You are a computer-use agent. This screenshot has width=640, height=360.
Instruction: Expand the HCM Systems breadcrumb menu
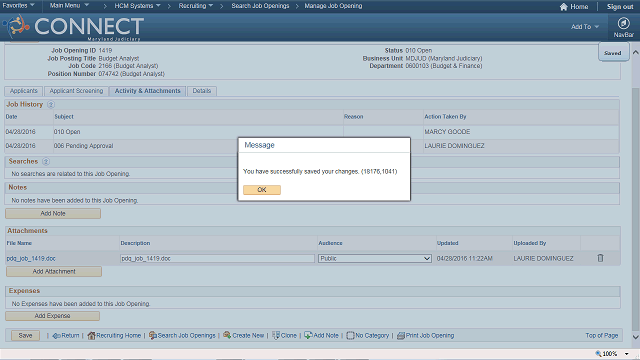[x=137, y=6]
